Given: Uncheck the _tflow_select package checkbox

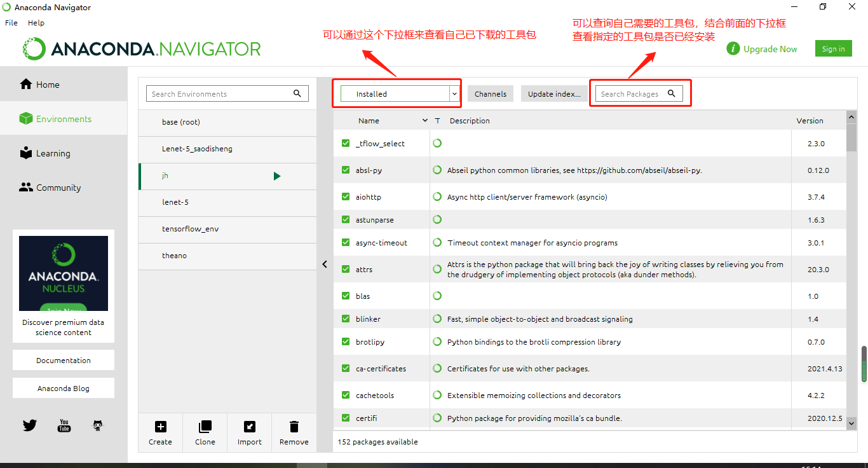Looking at the screenshot, I should click(x=346, y=143).
